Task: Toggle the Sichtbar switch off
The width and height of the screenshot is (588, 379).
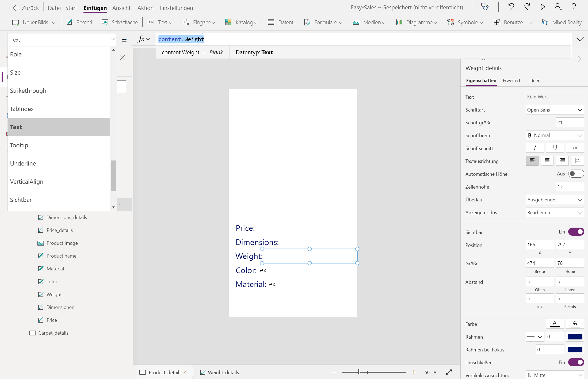Action: [x=576, y=232]
